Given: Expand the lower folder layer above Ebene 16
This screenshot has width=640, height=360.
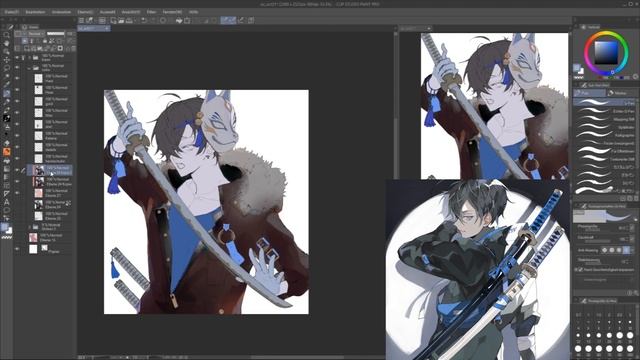Looking at the screenshot, I should pyautogui.click(x=29, y=227).
